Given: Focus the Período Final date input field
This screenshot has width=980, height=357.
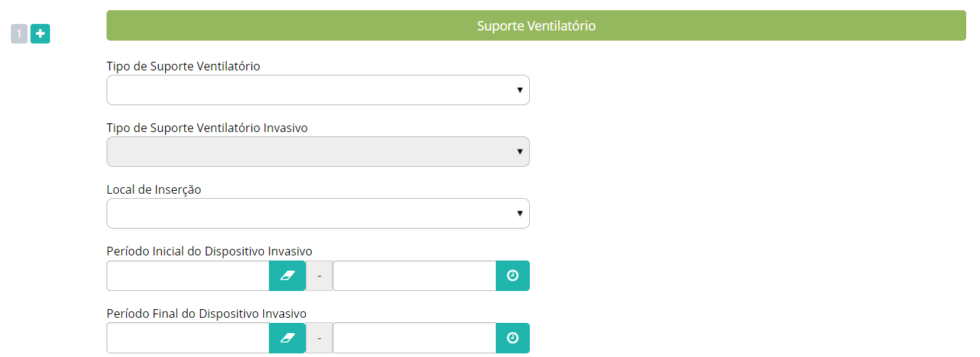Looking at the screenshot, I should click(x=188, y=338).
